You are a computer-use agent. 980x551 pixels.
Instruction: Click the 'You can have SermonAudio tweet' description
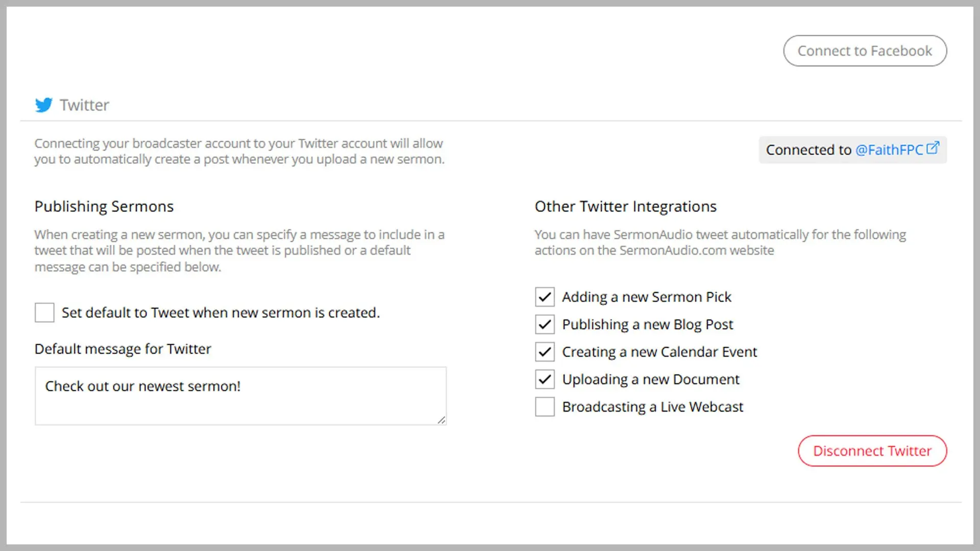click(720, 242)
